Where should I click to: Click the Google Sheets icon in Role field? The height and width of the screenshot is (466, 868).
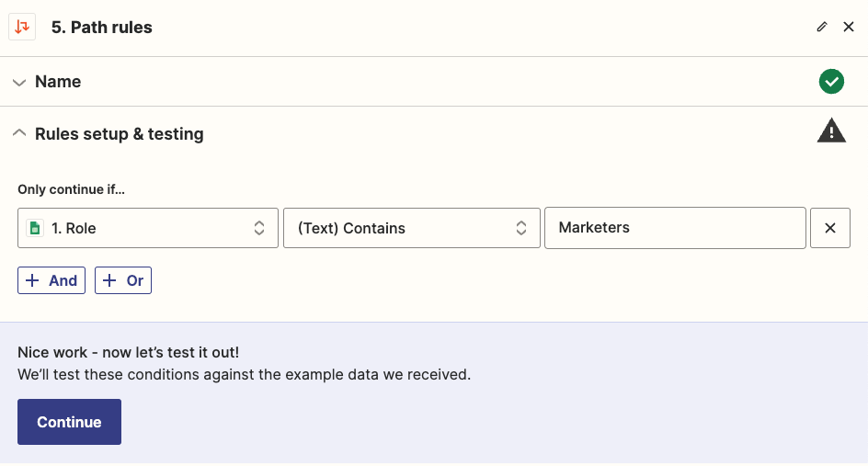35,228
